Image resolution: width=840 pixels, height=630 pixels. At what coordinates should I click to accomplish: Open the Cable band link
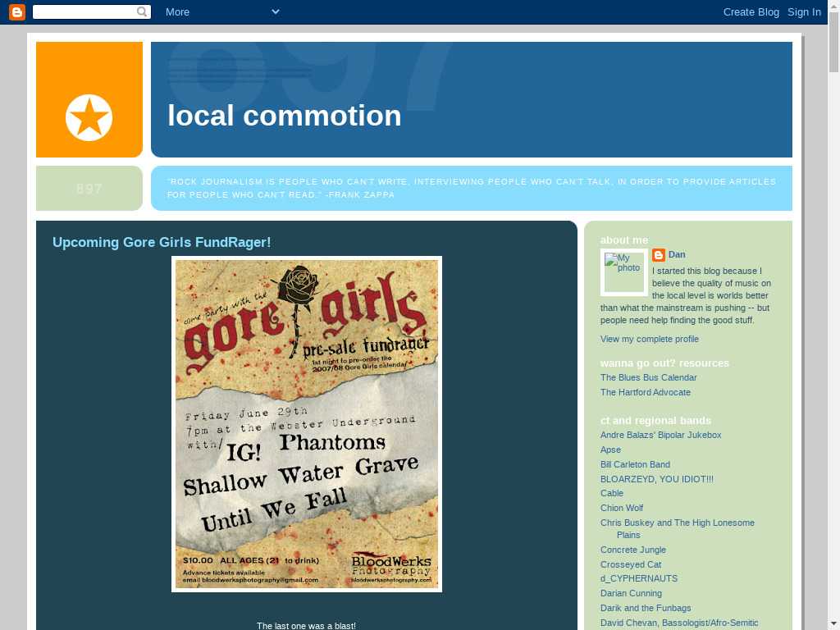[x=612, y=493]
